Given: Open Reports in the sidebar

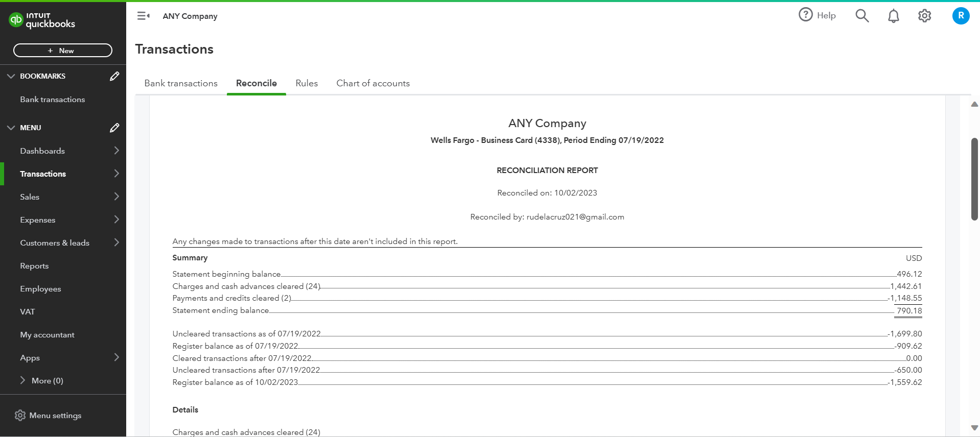Looking at the screenshot, I should (34, 266).
